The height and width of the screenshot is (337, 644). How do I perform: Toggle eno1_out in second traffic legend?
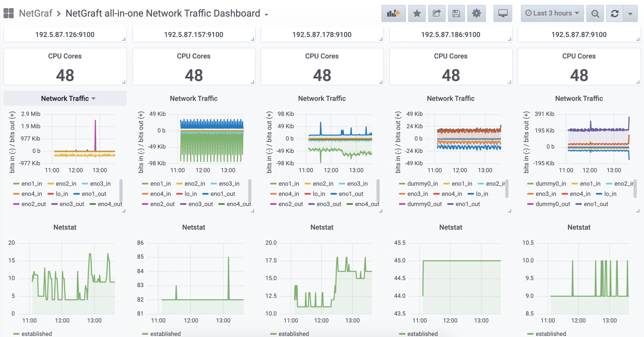click(223, 194)
